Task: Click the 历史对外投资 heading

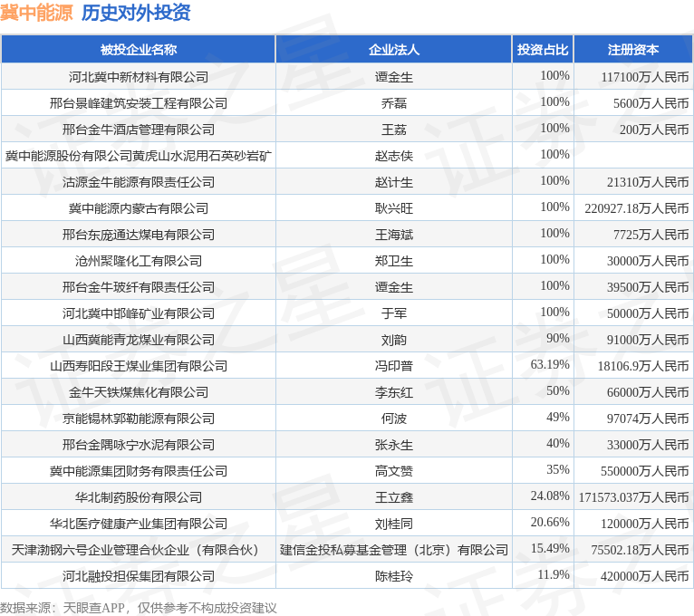Action: click(136, 13)
